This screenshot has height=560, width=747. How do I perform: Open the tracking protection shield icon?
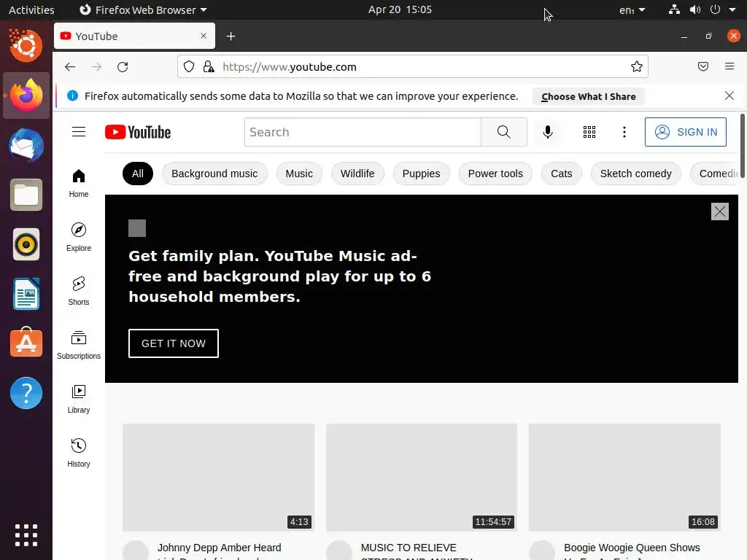pyautogui.click(x=189, y=66)
